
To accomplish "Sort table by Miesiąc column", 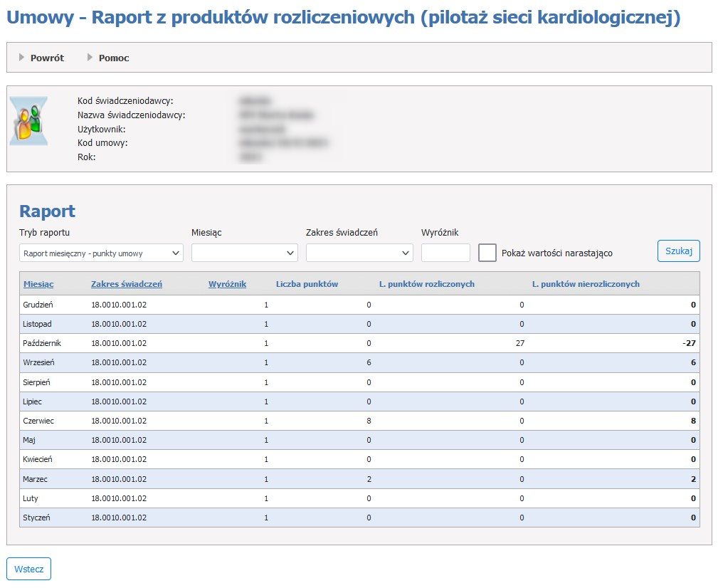I will click(x=38, y=284).
